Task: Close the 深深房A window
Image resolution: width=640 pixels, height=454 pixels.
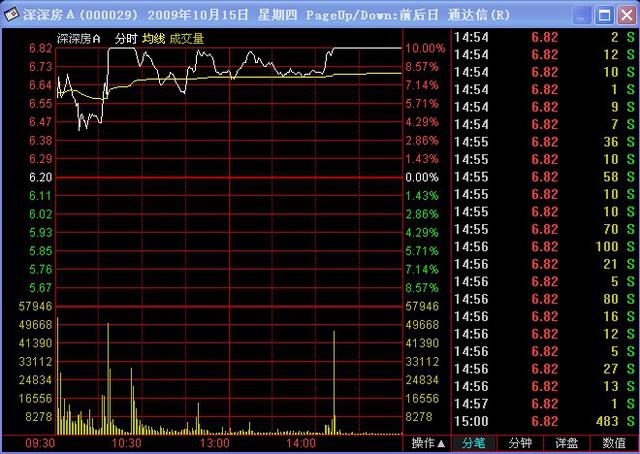Action: pyautogui.click(x=627, y=16)
